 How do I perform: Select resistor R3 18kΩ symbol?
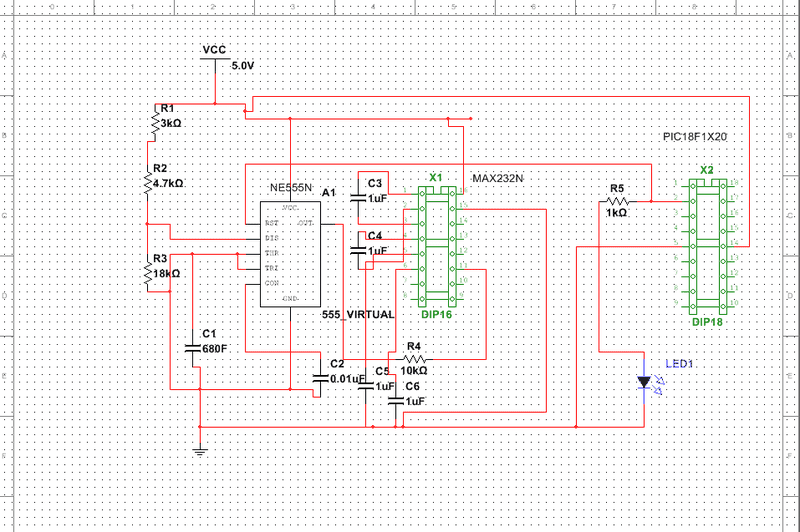(148, 273)
